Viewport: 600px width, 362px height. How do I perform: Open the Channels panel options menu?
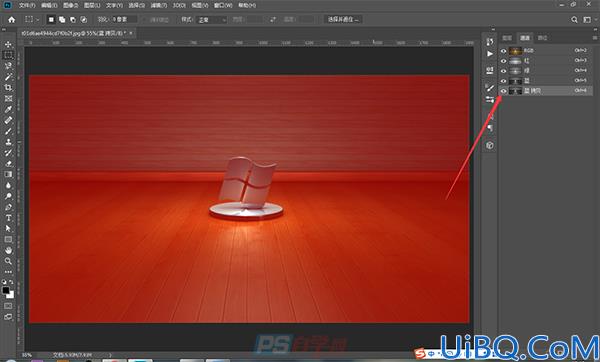595,38
